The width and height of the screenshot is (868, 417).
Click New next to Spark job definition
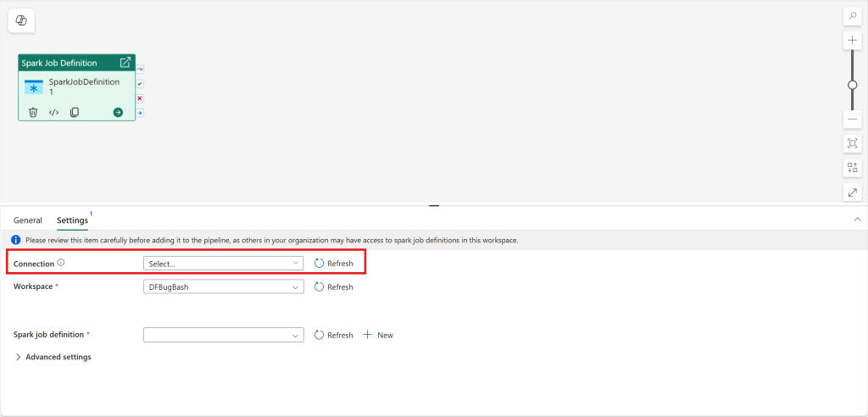pos(378,335)
